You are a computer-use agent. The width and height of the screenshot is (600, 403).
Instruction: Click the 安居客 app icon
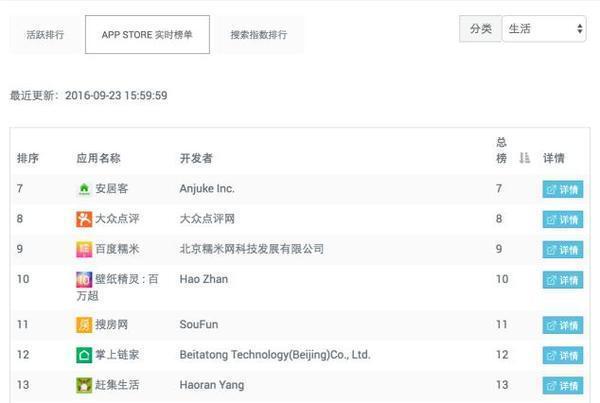point(84,189)
